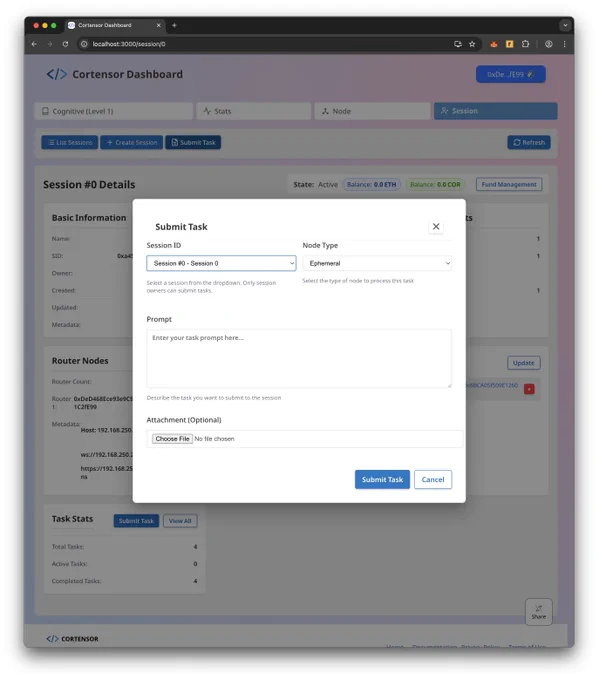Click the address bar localhost:3000/session/0
Viewport: 599px width, 680px height.
(x=129, y=44)
